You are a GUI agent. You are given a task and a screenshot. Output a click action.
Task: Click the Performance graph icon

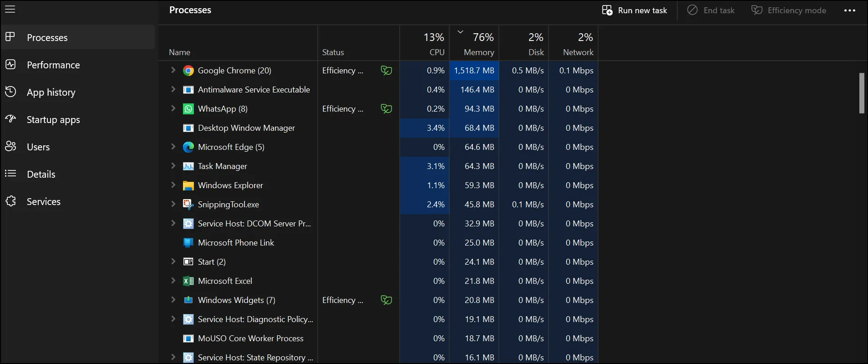tap(10, 64)
